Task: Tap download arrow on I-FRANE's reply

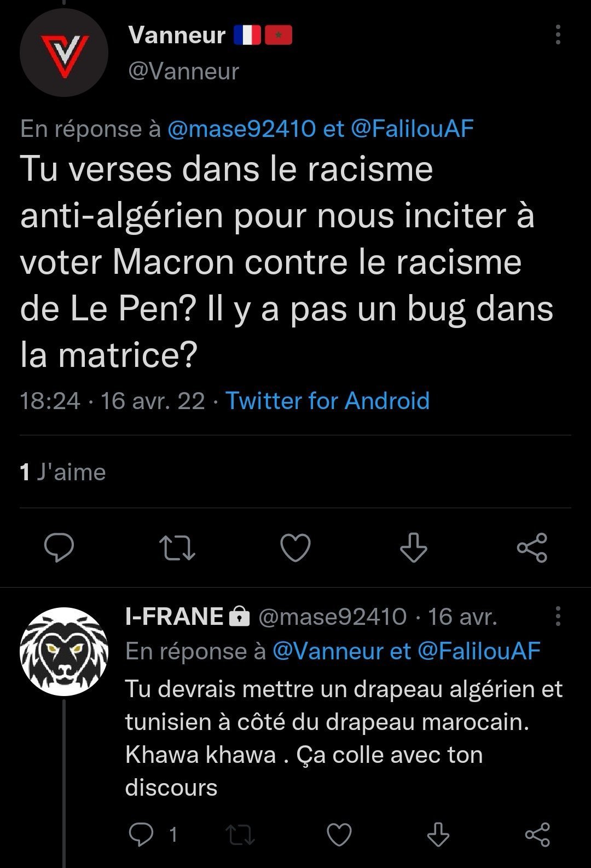Action: pyautogui.click(x=438, y=835)
